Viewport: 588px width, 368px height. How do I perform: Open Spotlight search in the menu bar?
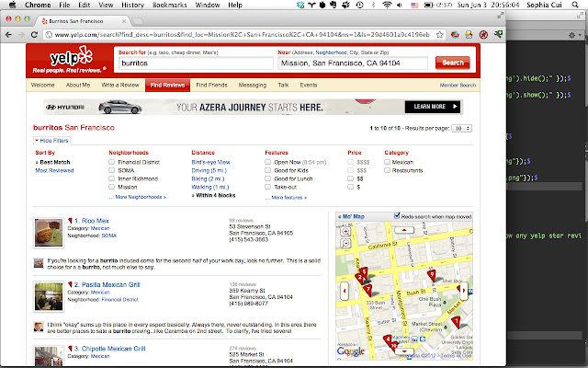(575, 5)
